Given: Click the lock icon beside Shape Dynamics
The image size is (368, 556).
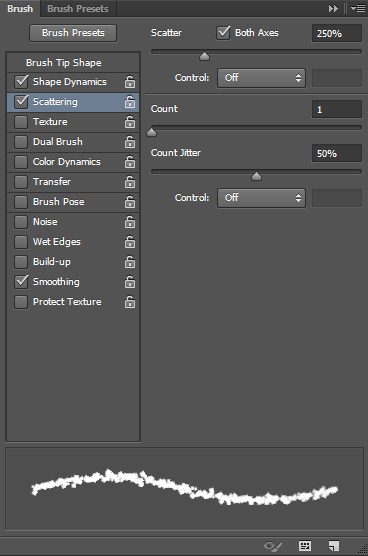Looking at the screenshot, I should (x=130, y=82).
